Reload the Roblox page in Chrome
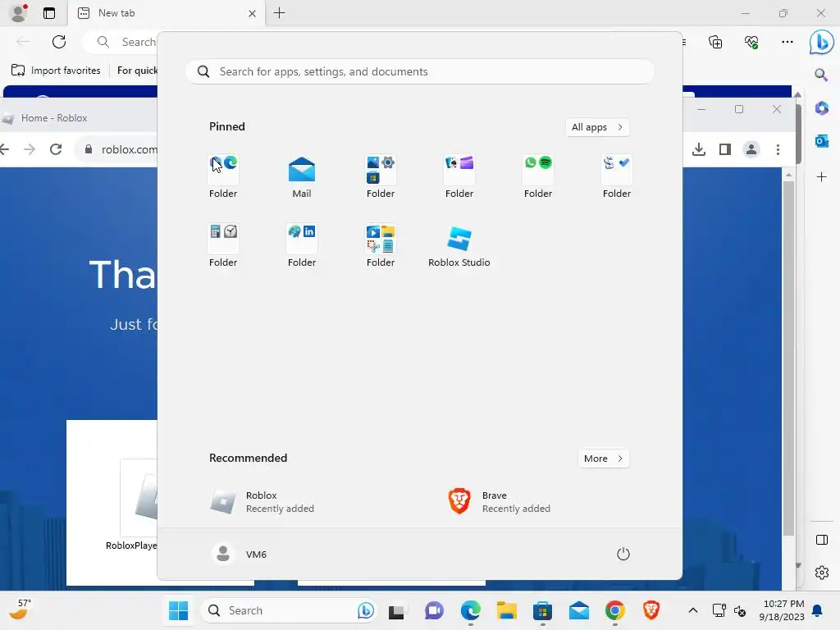The height and width of the screenshot is (630, 840). [56, 149]
